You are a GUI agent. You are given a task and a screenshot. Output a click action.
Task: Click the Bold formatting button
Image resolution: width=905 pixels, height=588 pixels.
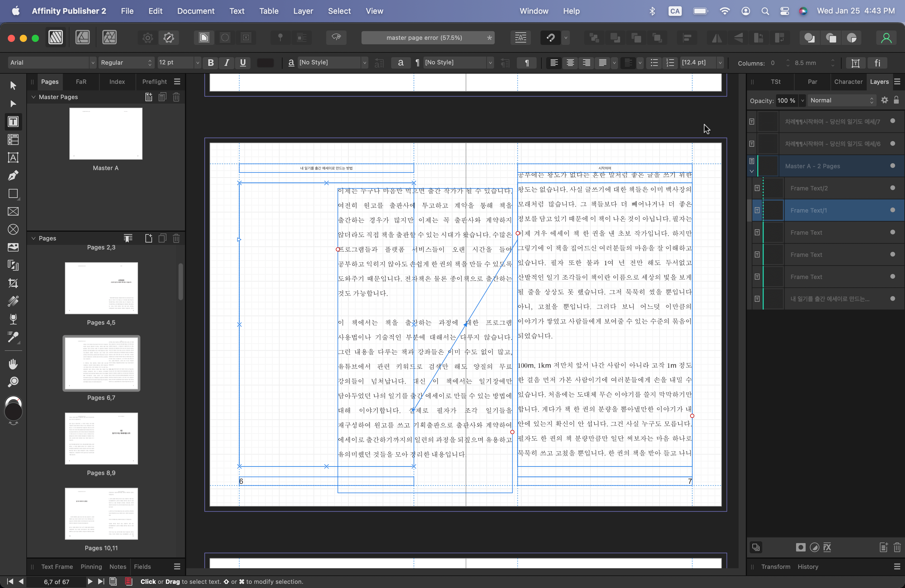click(x=211, y=63)
